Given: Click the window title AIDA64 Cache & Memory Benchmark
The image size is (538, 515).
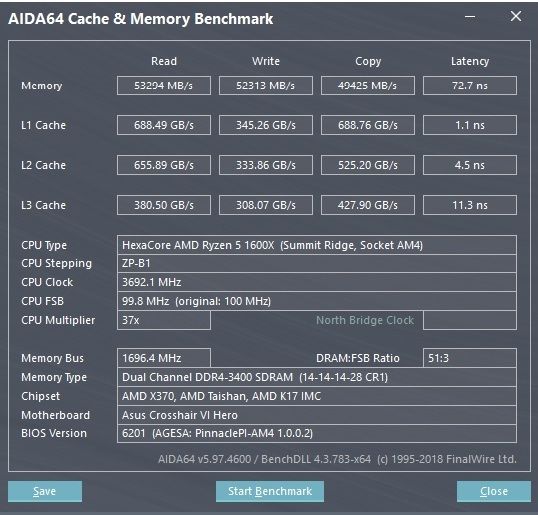Looking at the screenshot, I should [141, 19].
